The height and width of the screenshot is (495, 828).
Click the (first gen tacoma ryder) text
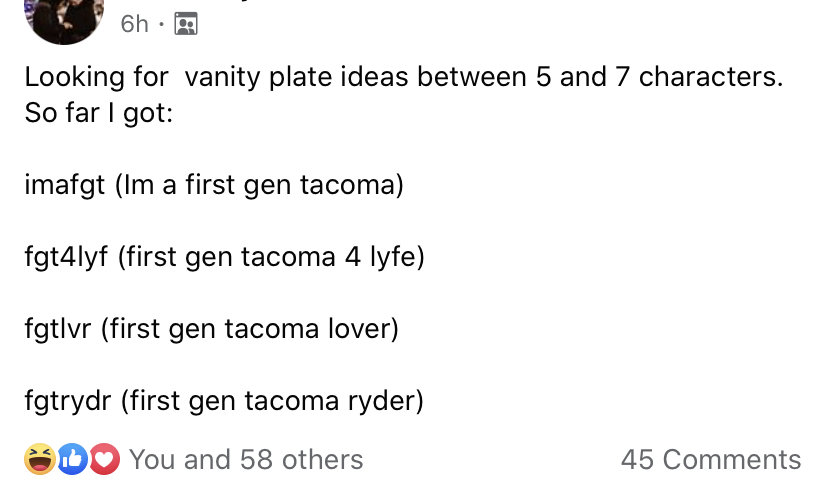coord(272,401)
